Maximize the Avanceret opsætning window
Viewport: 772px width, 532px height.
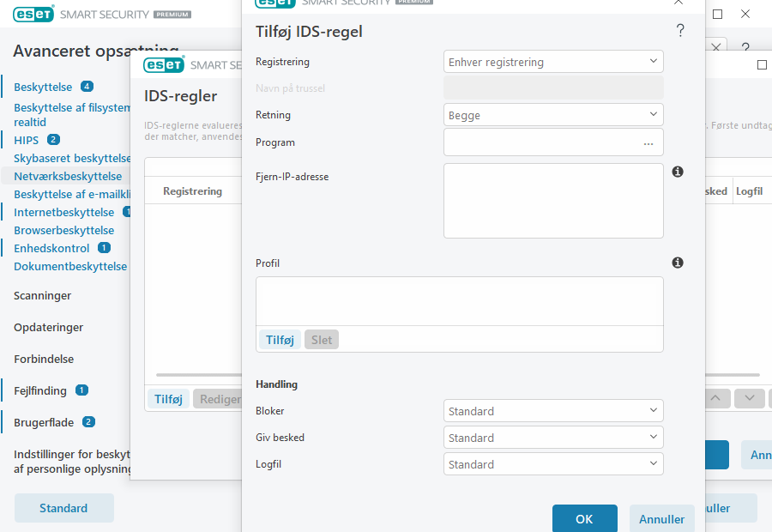718,15
